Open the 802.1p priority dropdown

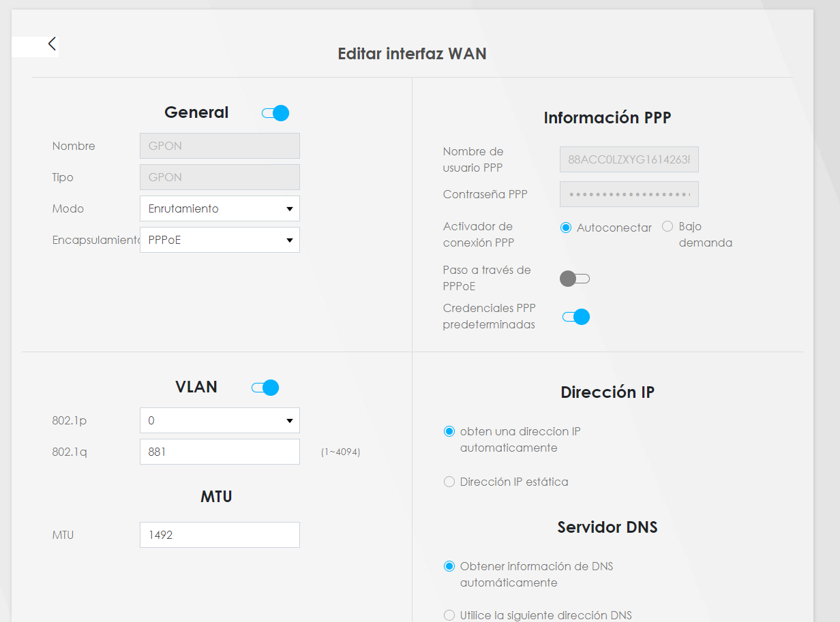pos(220,420)
